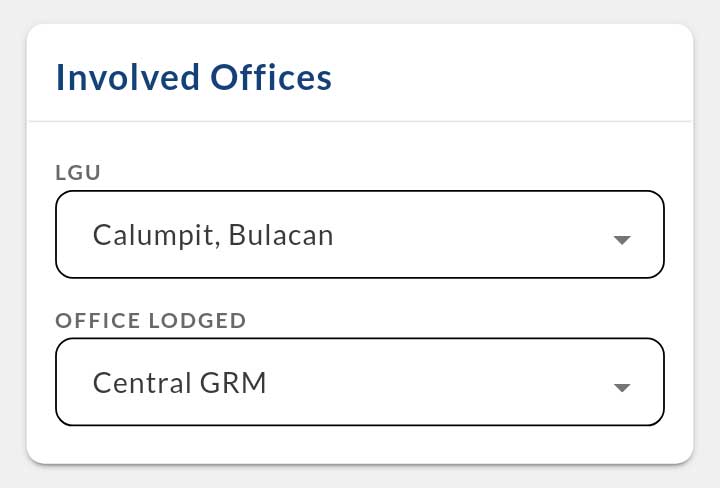Viewport: 720px width, 488px height.
Task: Open the LGU dropdown
Action: 360,234
